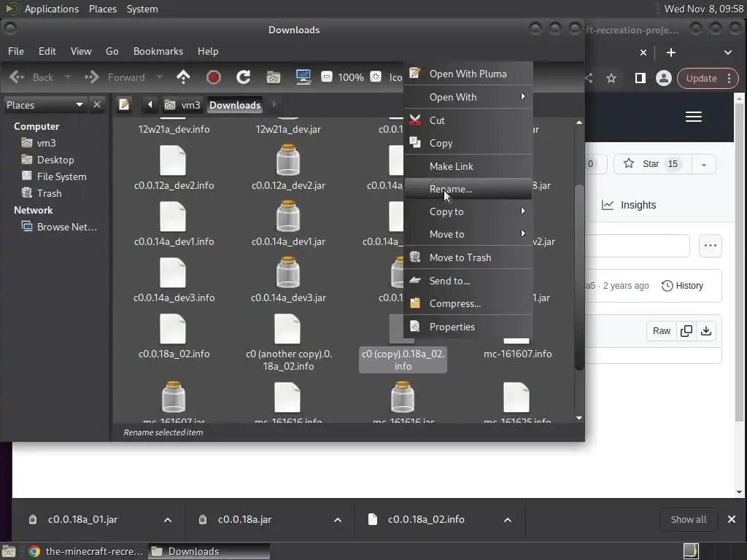Open the File menu
The width and height of the screenshot is (747, 560).
coord(16,51)
